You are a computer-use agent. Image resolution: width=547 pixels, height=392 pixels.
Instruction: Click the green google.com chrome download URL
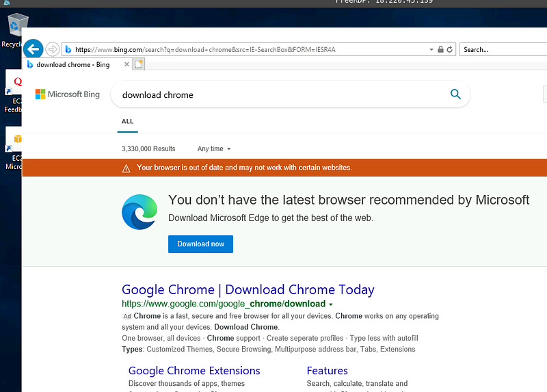pyautogui.click(x=224, y=304)
